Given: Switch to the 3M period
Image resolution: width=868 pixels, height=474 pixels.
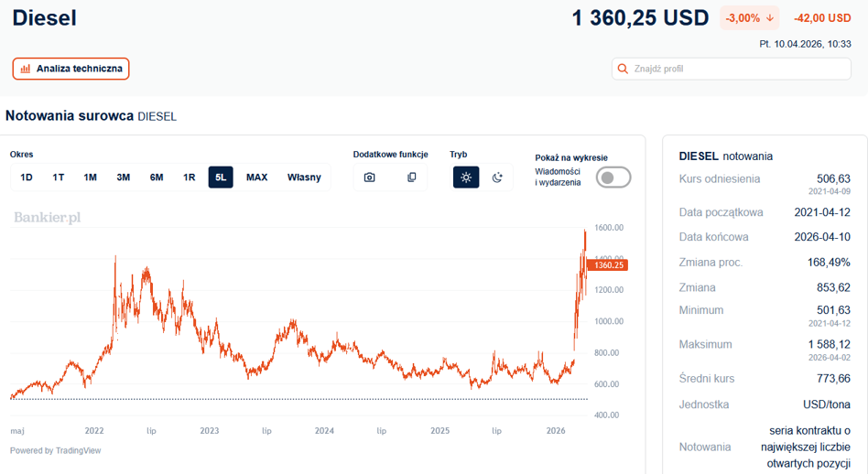Looking at the screenshot, I should click(123, 177).
